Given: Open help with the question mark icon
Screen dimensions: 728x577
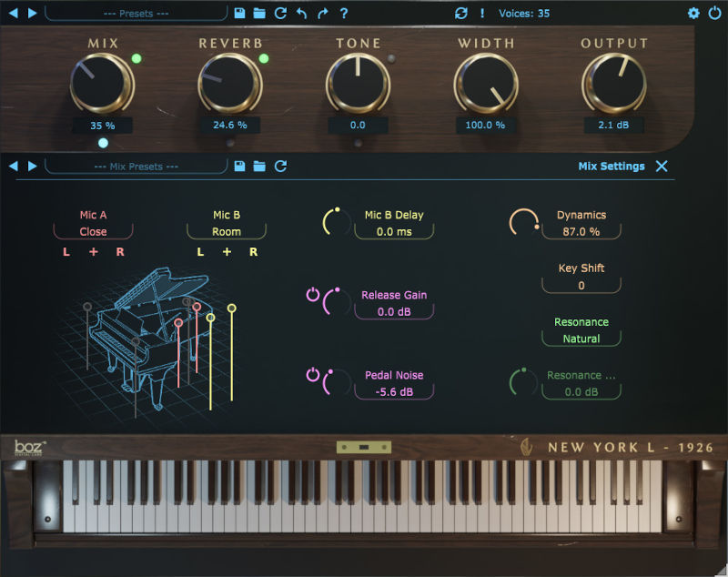Looking at the screenshot, I should click(x=343, y=14).
